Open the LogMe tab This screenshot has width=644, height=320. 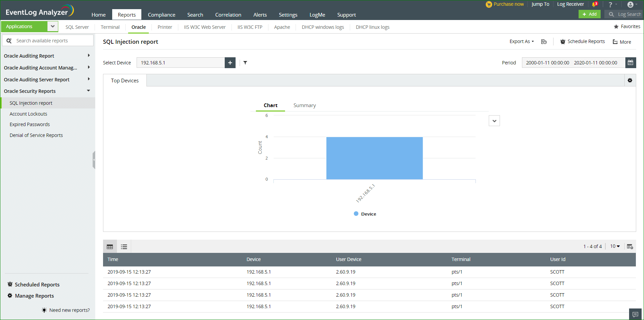(x=317, y=15)
